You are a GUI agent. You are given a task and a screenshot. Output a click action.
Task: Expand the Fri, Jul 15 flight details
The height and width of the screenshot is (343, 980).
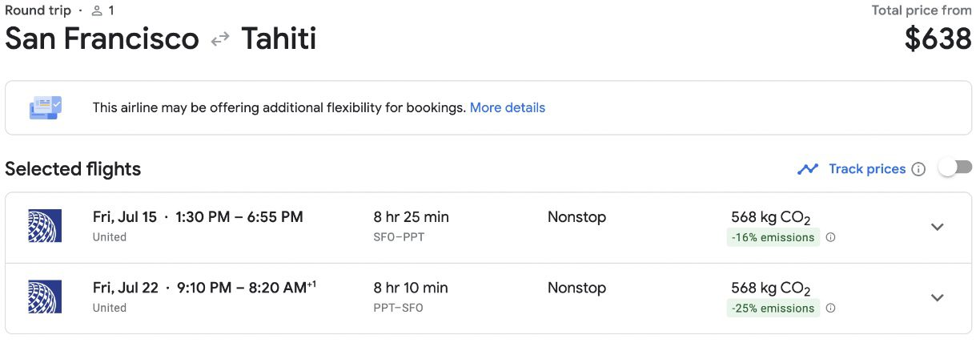click(938, 227)
